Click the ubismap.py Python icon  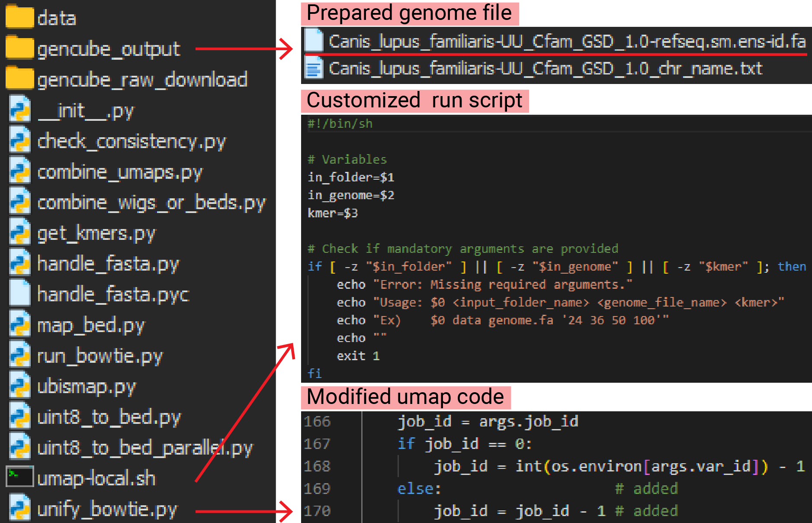[20, 385]
